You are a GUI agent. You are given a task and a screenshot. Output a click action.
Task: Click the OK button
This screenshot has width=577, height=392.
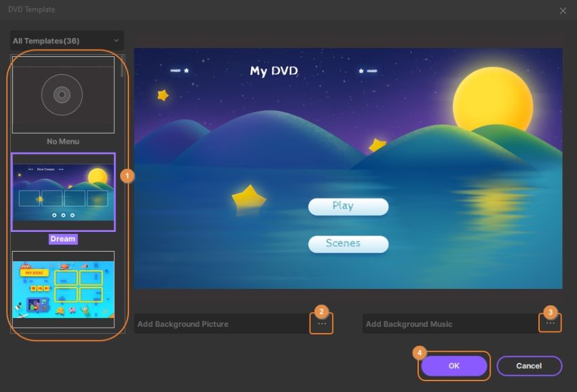[x=453, y=366]
